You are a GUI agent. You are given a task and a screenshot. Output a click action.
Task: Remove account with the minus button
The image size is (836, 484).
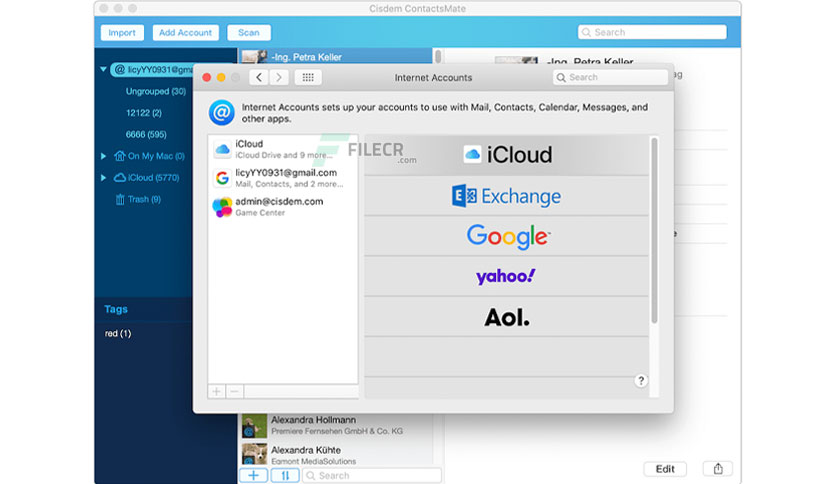[234, 392]
